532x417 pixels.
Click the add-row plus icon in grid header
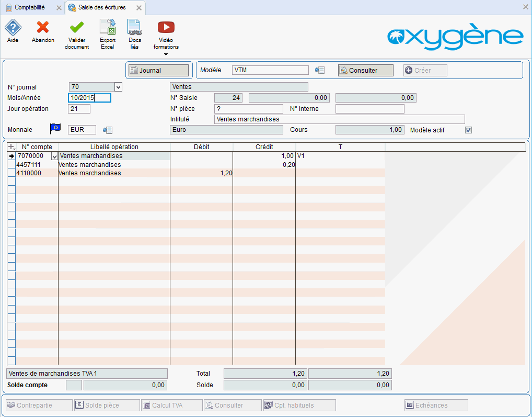(11, 147)
